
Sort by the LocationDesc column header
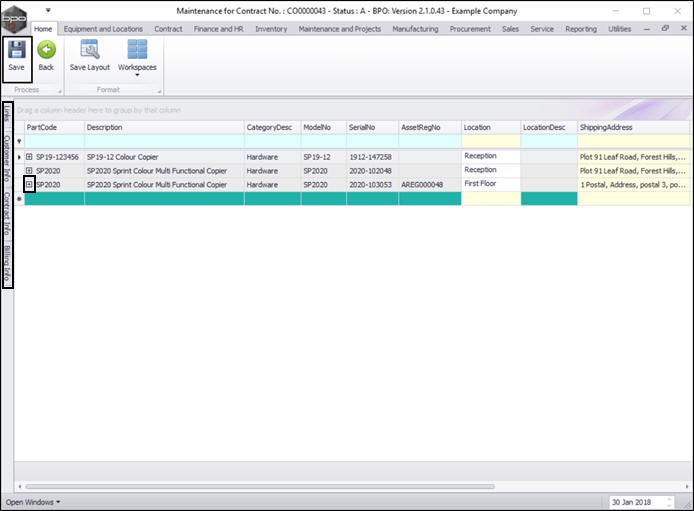coord(549,127)
